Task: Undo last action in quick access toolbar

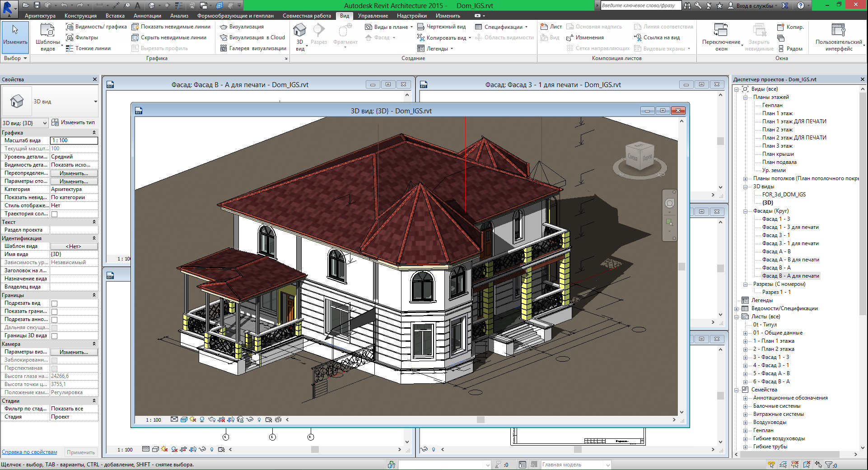Action: 63,5
